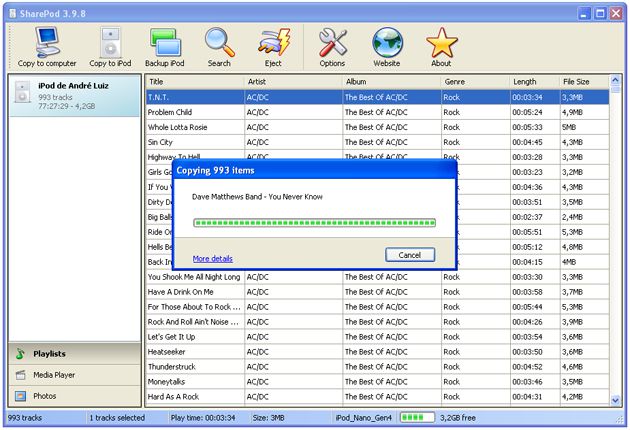Switch to the Media Player section
Viewport: 630px width, 430px height.
pos(75,375)
